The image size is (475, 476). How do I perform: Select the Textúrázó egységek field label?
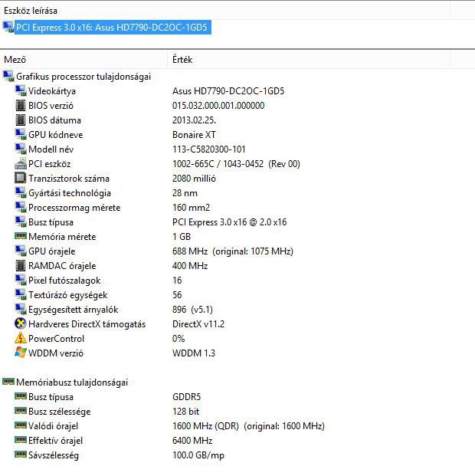pos(68,295)
